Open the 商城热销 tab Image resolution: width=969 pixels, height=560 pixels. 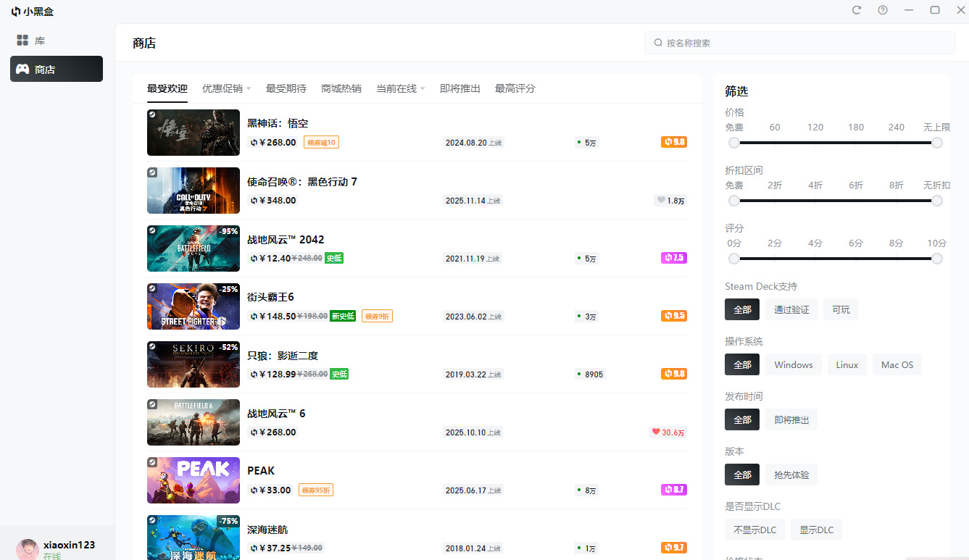point(341,88)
